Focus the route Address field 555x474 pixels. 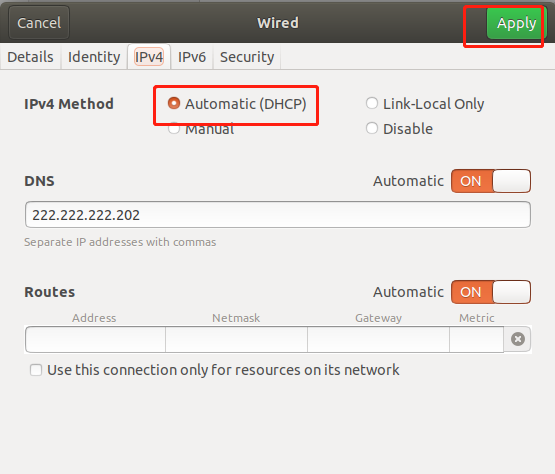[96, 339]
